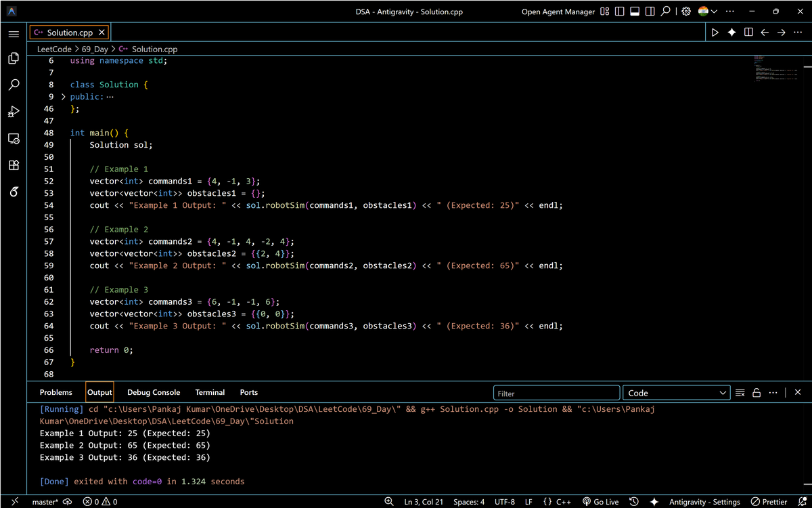Navigate back with the left arrow
This screenshot has width=812, height=508.
tap(765, 33)
